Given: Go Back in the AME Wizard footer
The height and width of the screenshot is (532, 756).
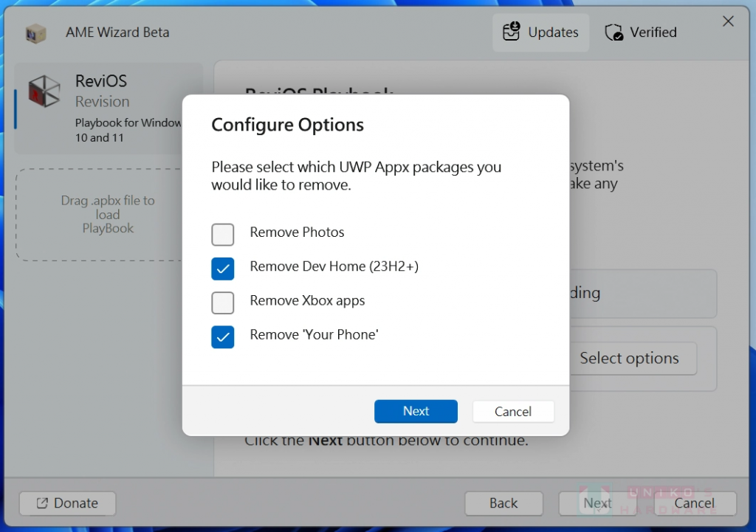Looking at the screenshot, I should click(504, 503).
